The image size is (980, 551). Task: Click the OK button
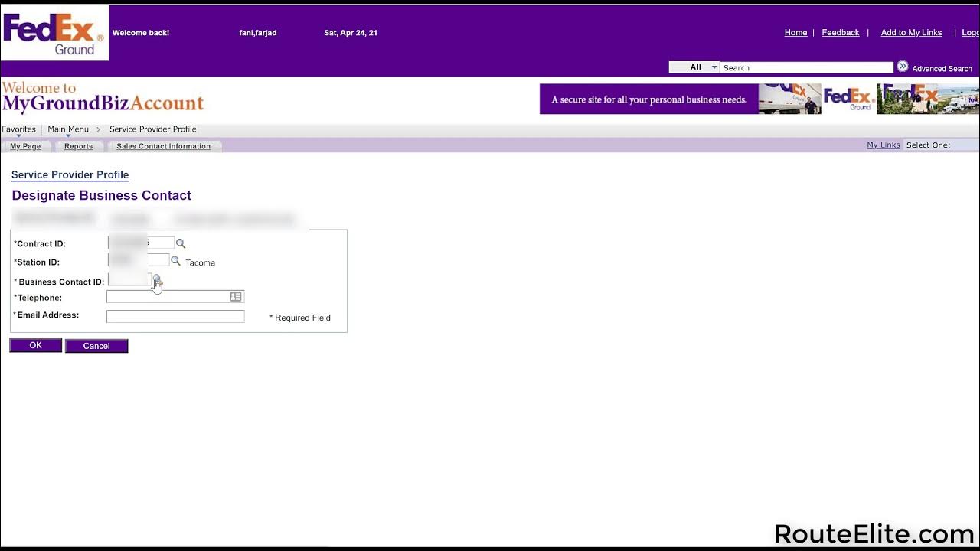click(x=35, y=346)
